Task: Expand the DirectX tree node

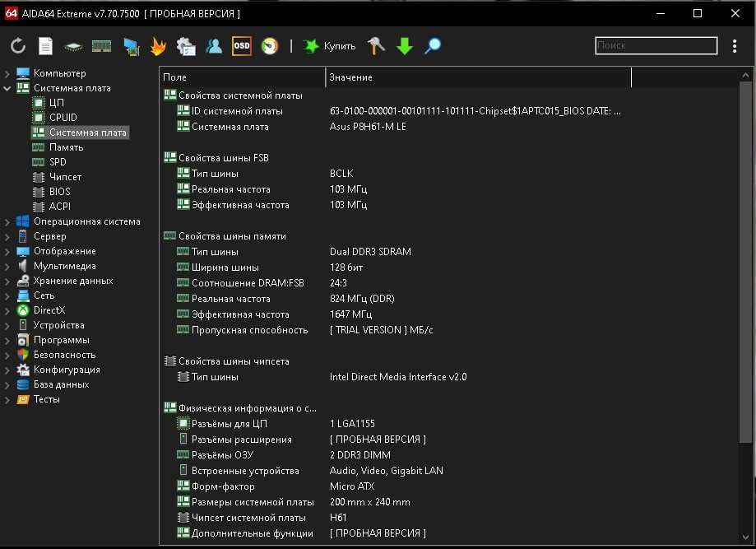Action: [x=7, y=310]
